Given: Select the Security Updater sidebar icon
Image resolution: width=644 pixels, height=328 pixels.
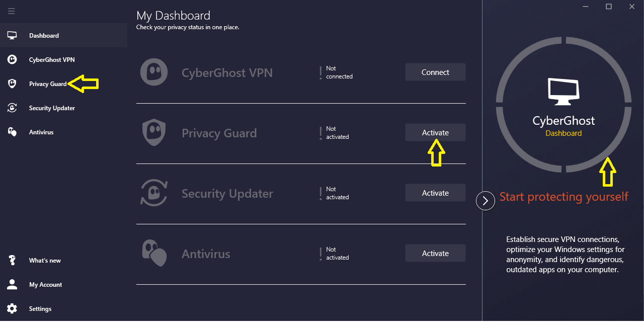Looking at the screenshot, I should tap(12, 108).
